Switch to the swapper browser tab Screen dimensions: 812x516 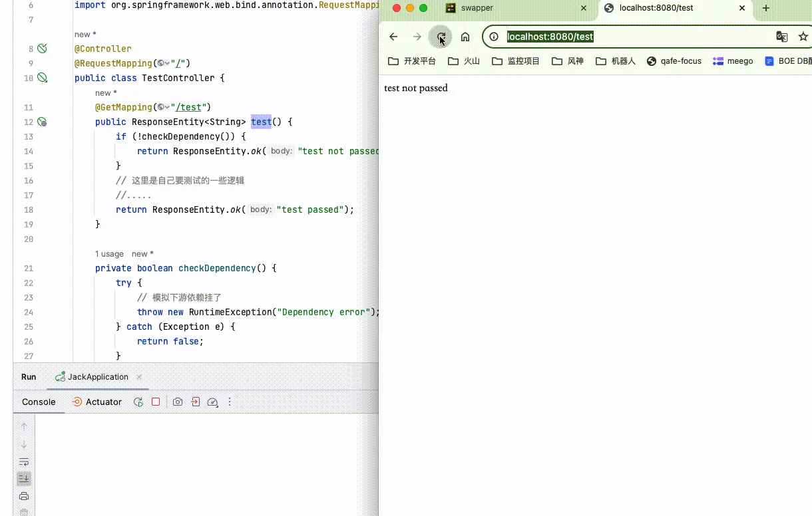[477, 8]
